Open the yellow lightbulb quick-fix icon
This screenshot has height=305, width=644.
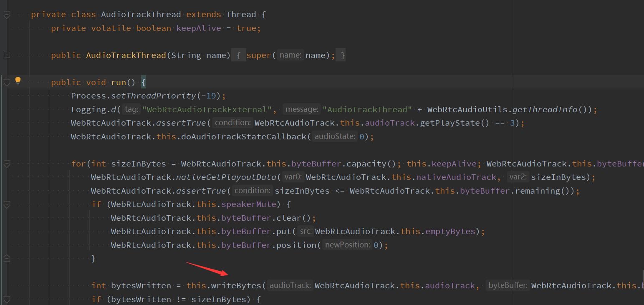coord(18,81)
